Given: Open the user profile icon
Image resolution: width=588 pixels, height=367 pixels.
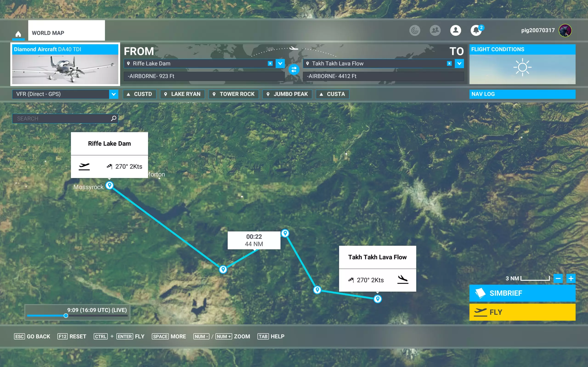Looking at the screenshot, I should [x=455, y=31].
